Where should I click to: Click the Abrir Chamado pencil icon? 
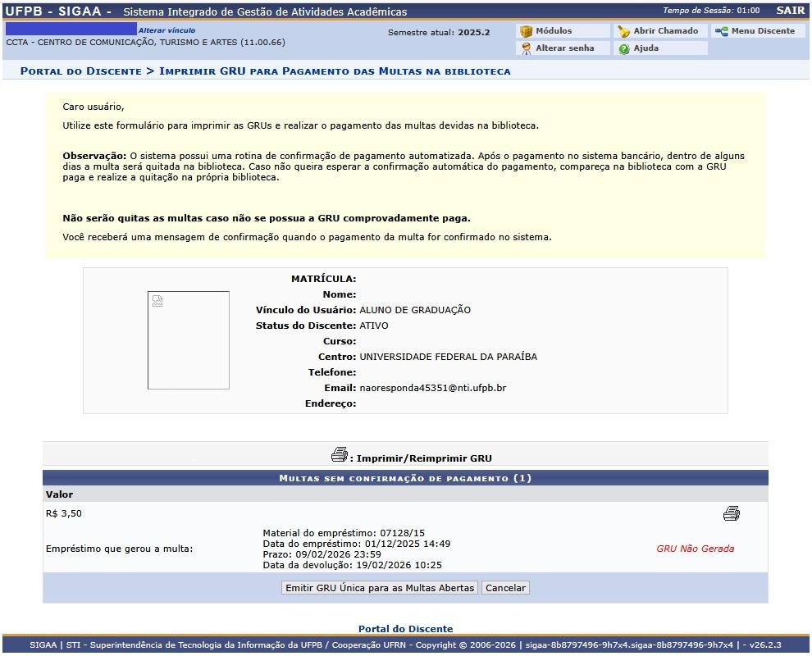click(623, 31)
